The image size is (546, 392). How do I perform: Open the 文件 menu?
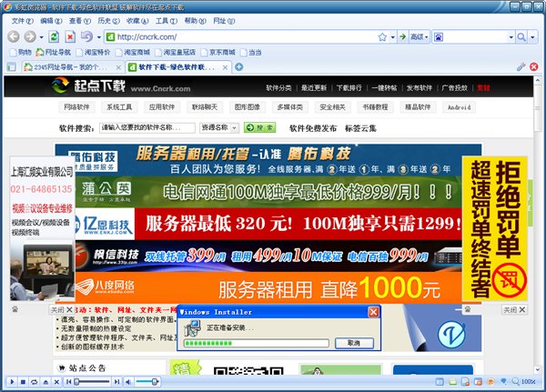[23, 21]
